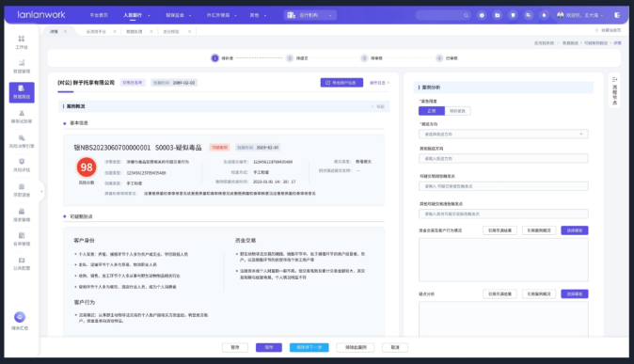
Task: Open the 报送方向 dropdown
Action: click(503, 134)
